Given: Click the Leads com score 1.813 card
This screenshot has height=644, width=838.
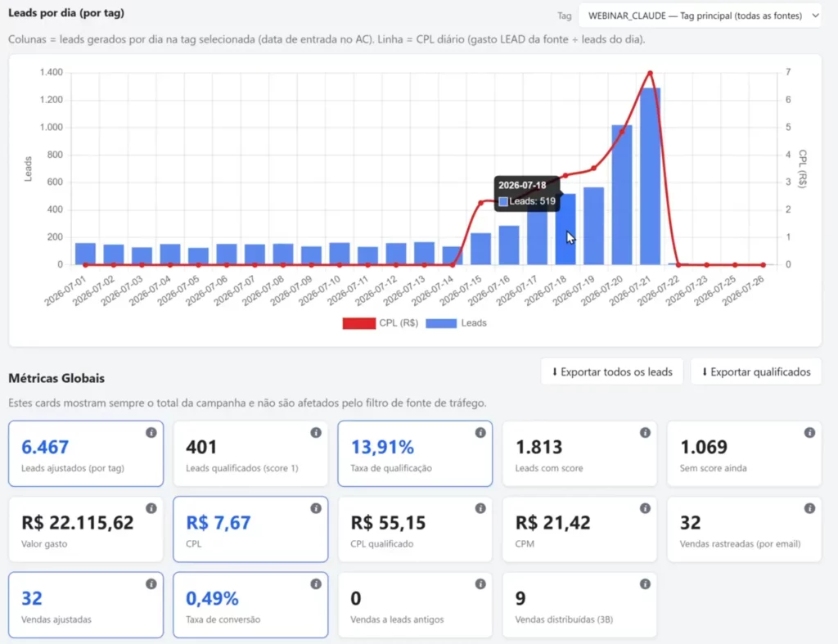Looking at the screenshot, I should coord(580,453).
